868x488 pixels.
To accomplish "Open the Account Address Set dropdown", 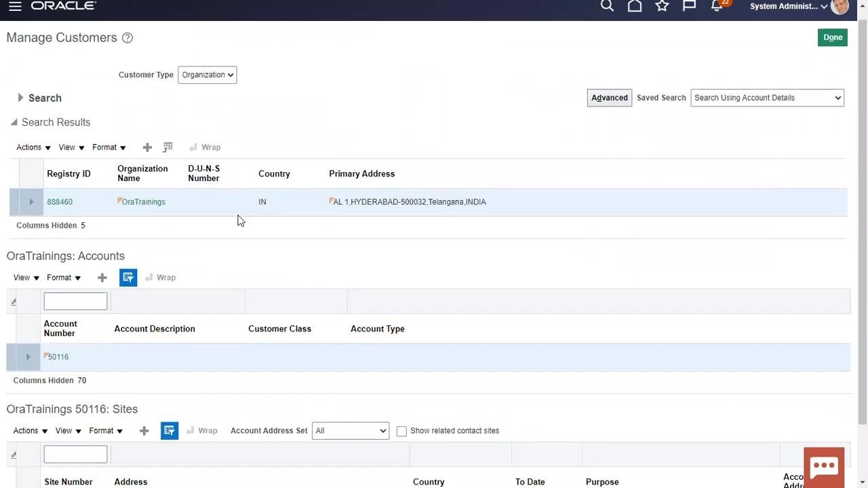I will 351,430.
